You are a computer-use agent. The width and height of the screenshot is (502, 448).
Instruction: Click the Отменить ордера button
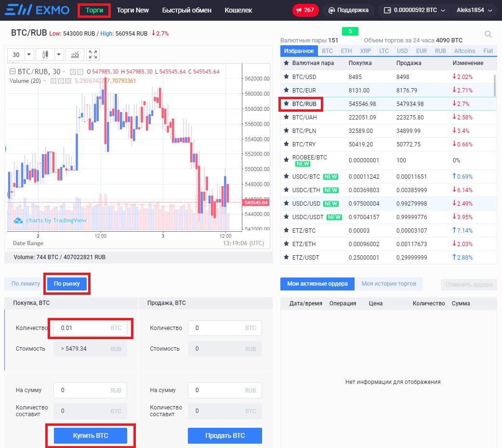469,285
